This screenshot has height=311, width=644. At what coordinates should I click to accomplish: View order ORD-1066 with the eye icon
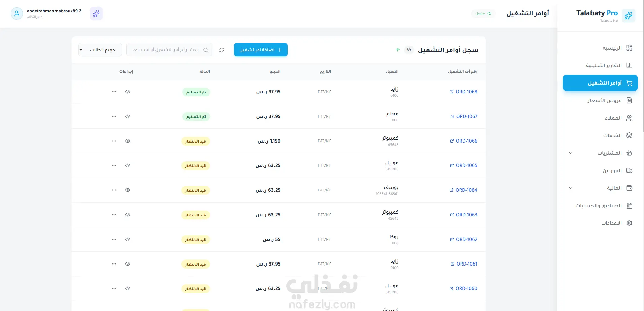[x=128, y=141]
